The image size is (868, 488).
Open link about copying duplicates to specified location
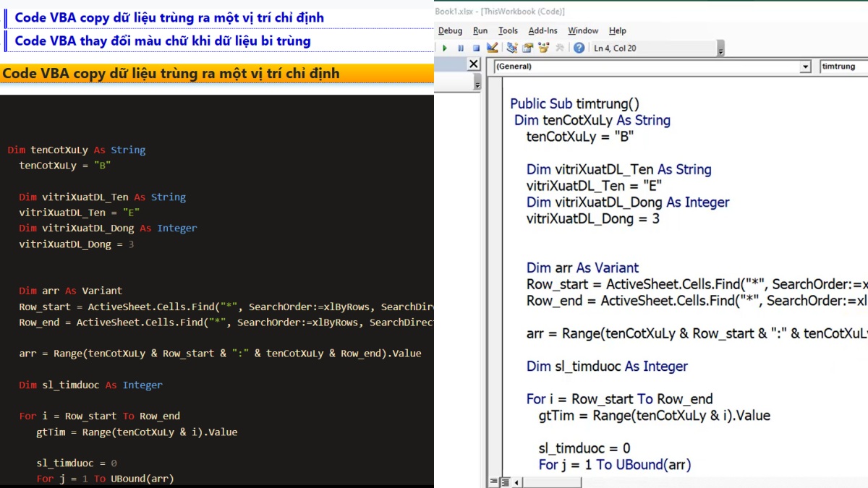point(169,17)
